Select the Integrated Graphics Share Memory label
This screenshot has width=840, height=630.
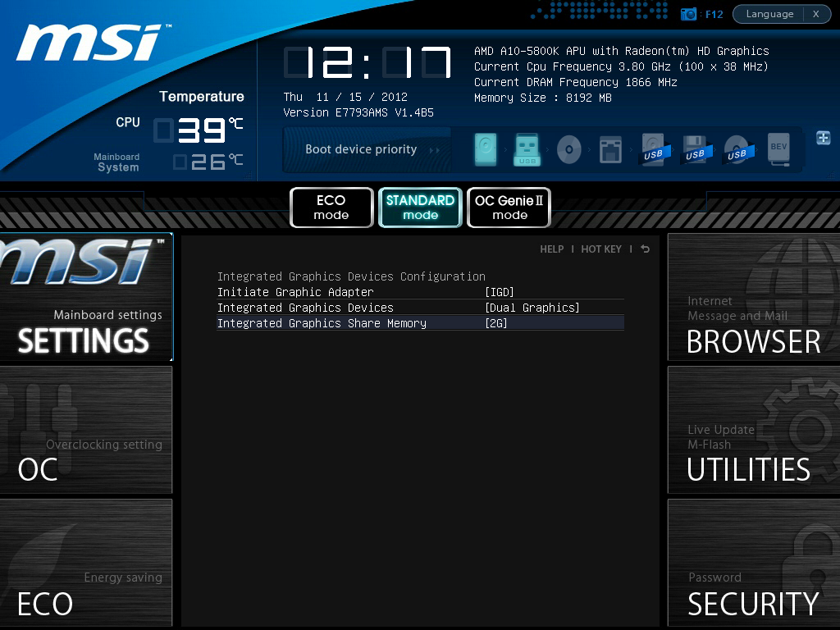pyautogui.click(x=322, y=323)
